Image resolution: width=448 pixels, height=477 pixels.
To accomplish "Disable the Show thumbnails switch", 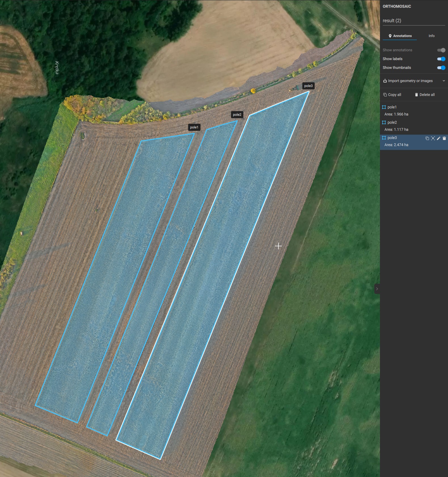I will pyautogui.click(x=441, y=68).
